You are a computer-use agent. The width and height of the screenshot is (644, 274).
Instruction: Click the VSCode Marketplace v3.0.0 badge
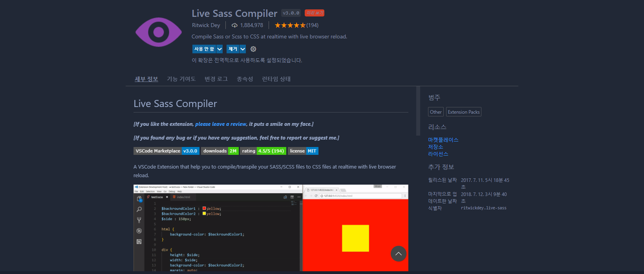coord(166,151)
